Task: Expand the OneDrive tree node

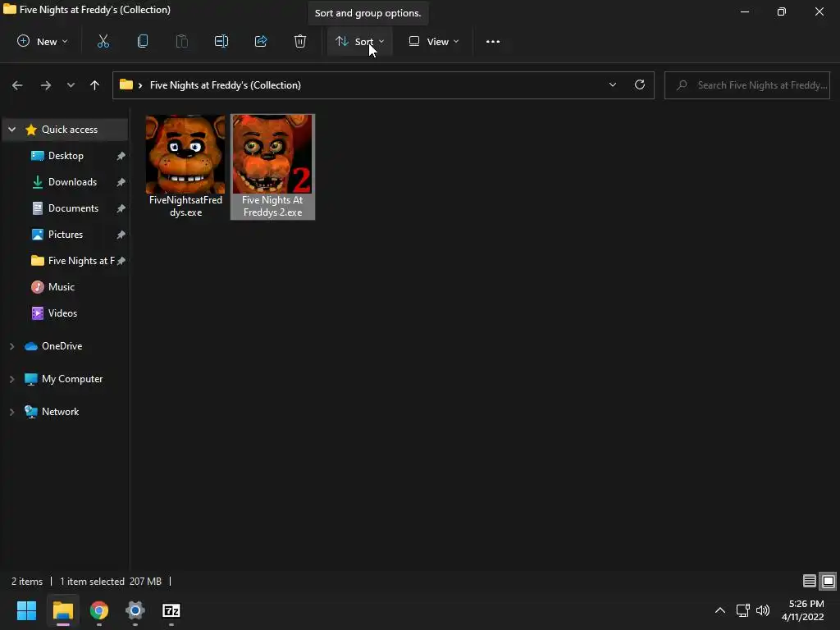Action: point(11,347)
